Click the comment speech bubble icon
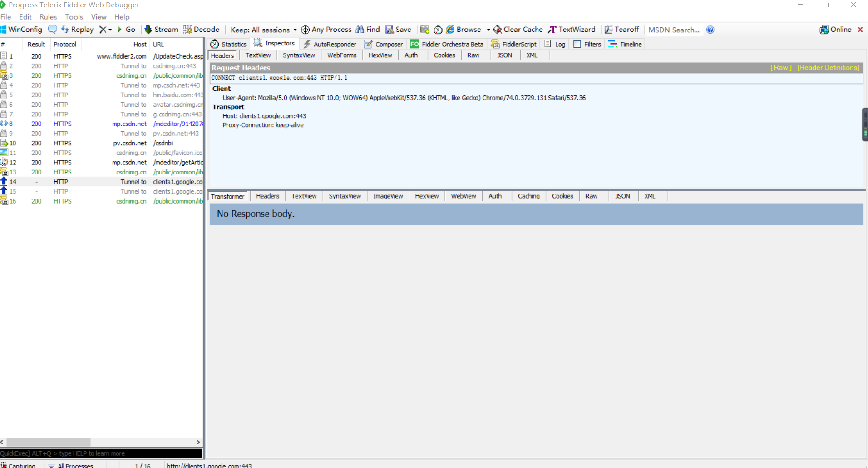This screenshot has height=468, width=868. point(53,30)
